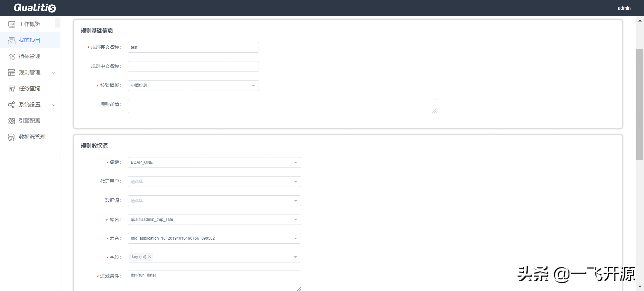The image size is (644, 291).
Task: Open 工作概览 menu item
Action: [30, 24]
